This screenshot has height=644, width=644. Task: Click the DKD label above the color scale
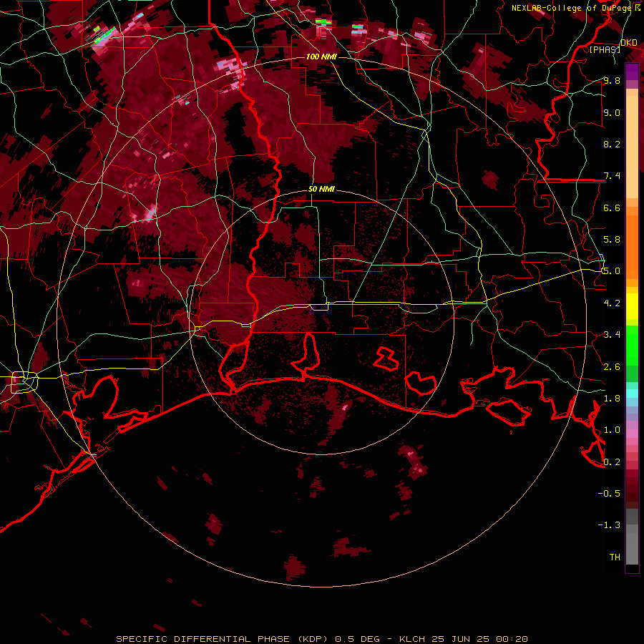[628, 43]
